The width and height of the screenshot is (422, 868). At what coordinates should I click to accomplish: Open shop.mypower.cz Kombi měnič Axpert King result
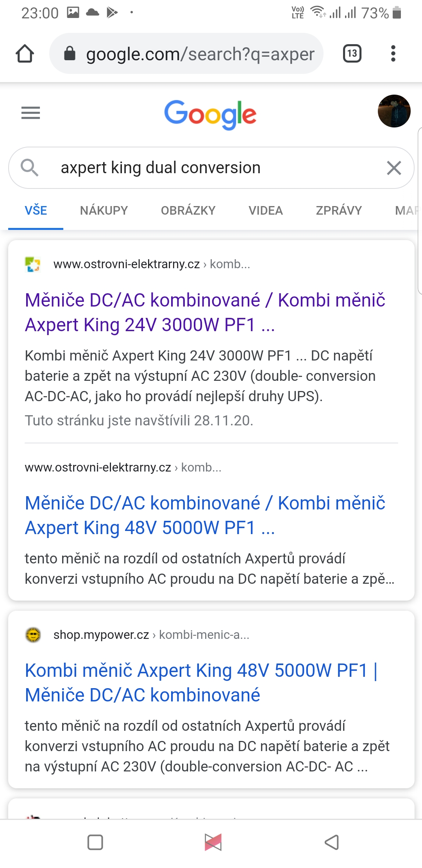pyautogui.click(x=201, y=682)
